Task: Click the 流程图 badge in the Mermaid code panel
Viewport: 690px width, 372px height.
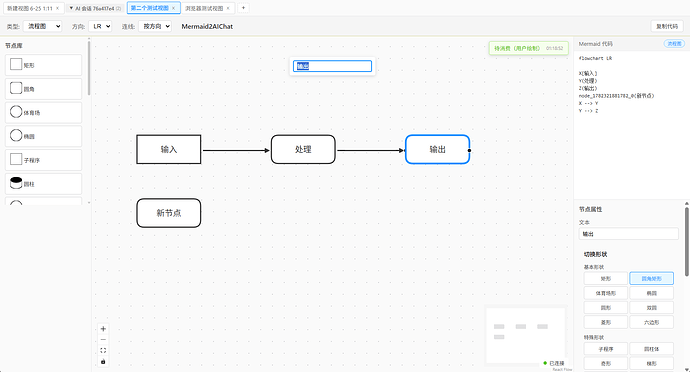Action: 674,44
